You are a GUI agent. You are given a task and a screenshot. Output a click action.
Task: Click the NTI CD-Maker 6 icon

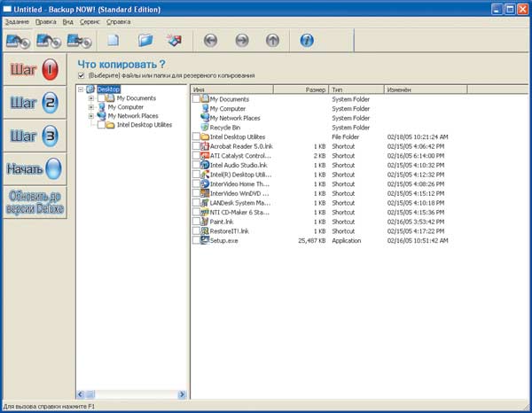[x=205, y=213]
